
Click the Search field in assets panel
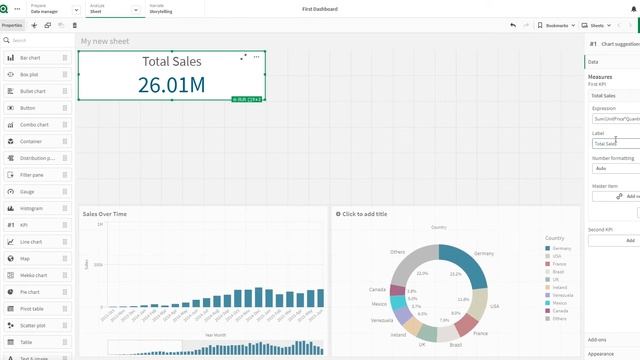[x=37, y=40]
